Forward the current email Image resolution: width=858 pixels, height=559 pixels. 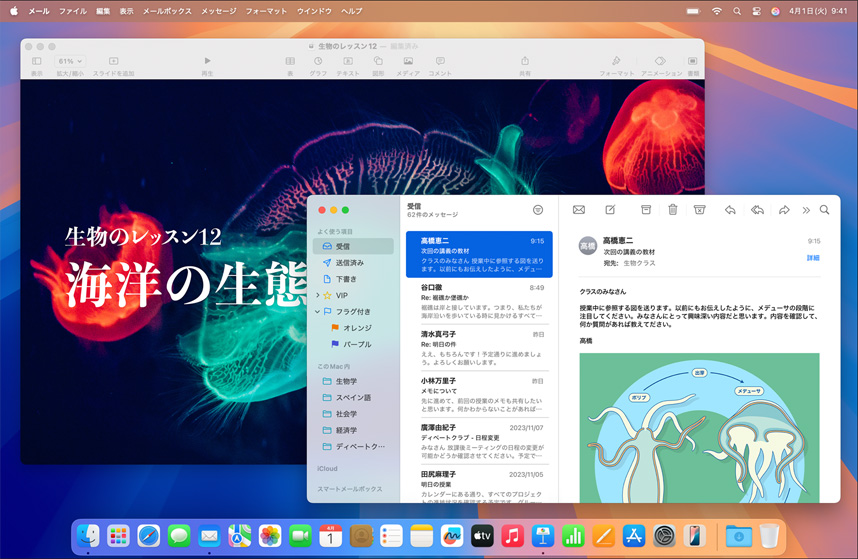(x=784, y=210)
